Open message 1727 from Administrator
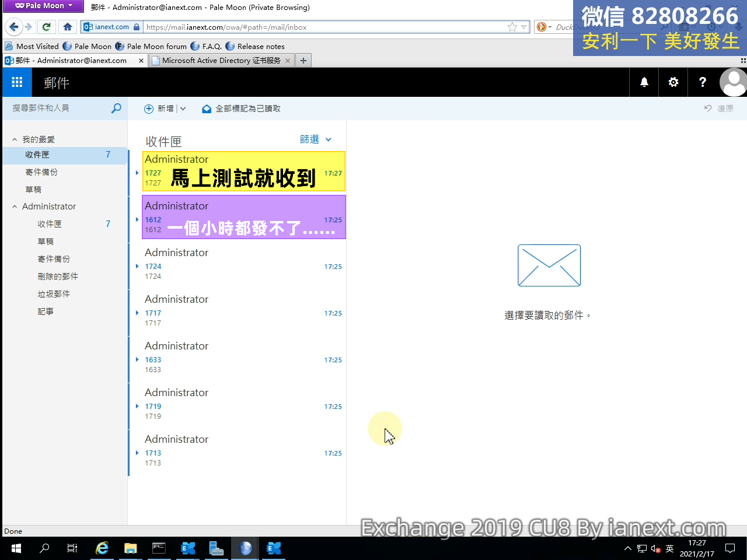 pos(238,171)
